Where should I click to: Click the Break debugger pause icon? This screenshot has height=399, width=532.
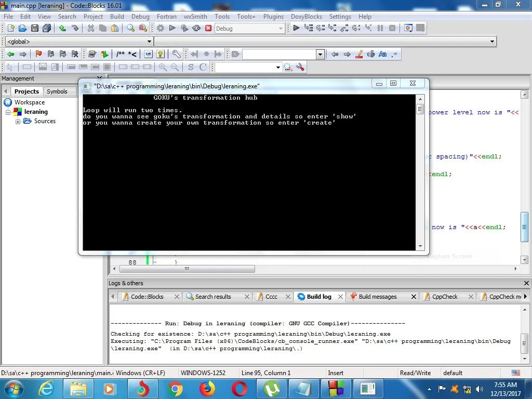point(380,28)
